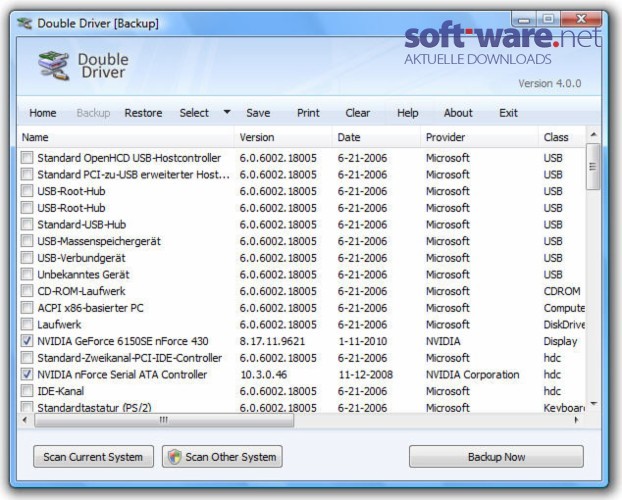Go to Home in the toolbar
Image resolution: width=622 pixels, height=500 pixels.
[x=42, y=113]
